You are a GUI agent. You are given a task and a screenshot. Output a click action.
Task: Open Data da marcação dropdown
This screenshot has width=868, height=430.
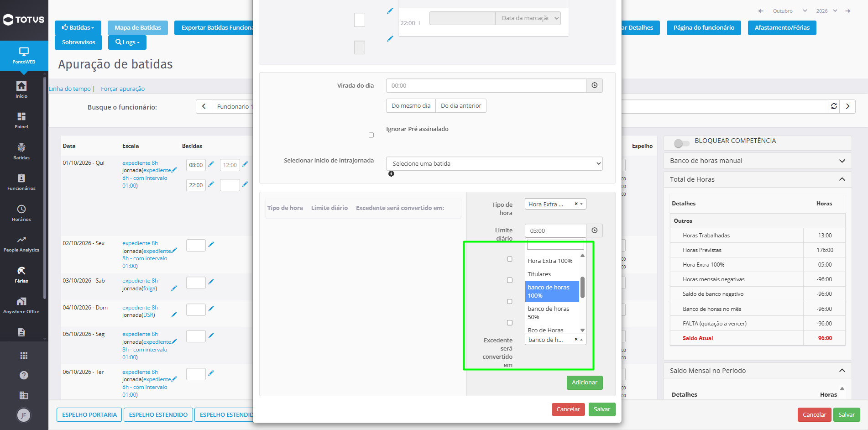(x=528, y=18)
